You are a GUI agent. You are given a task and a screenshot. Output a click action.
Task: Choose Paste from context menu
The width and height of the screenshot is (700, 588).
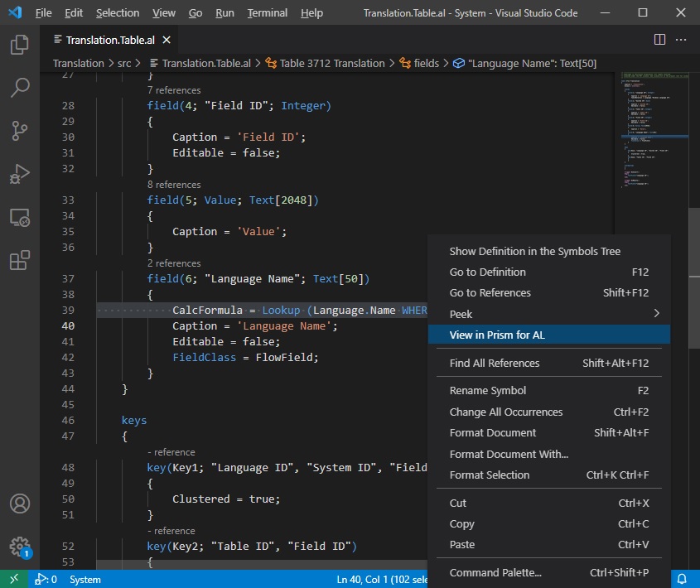[x=549, y=545]
